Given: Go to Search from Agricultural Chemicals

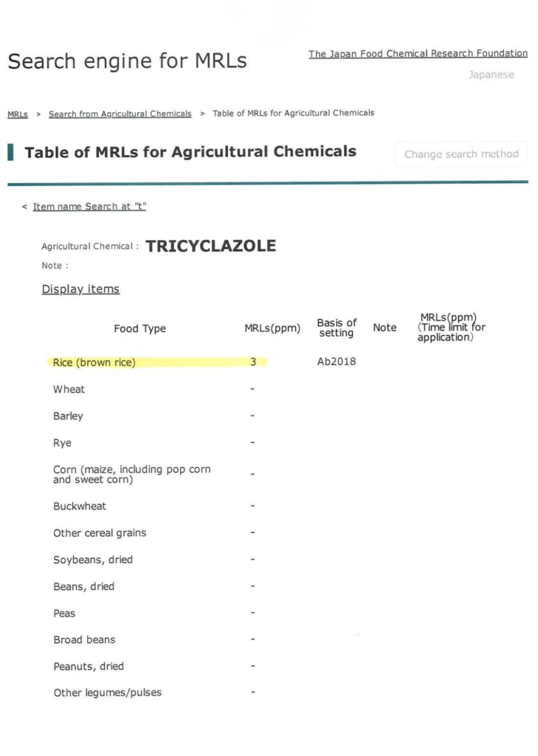Looking at the screenshot, I should click(x=120, y=114).
